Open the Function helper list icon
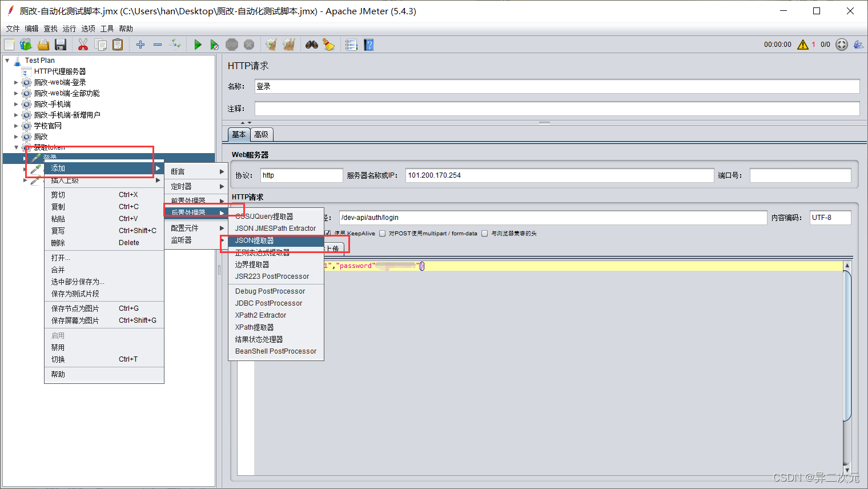The image size is (868, 489). click(351, 45)
